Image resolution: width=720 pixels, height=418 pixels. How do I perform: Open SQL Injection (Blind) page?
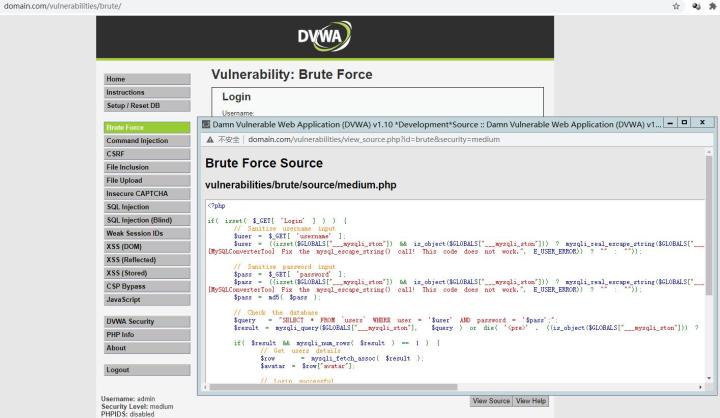pyautogui.click(x=147, y=220)
